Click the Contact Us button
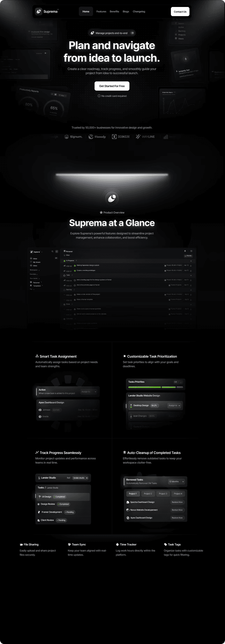Viewport: 225px width, 644px height. click(180, 11)
